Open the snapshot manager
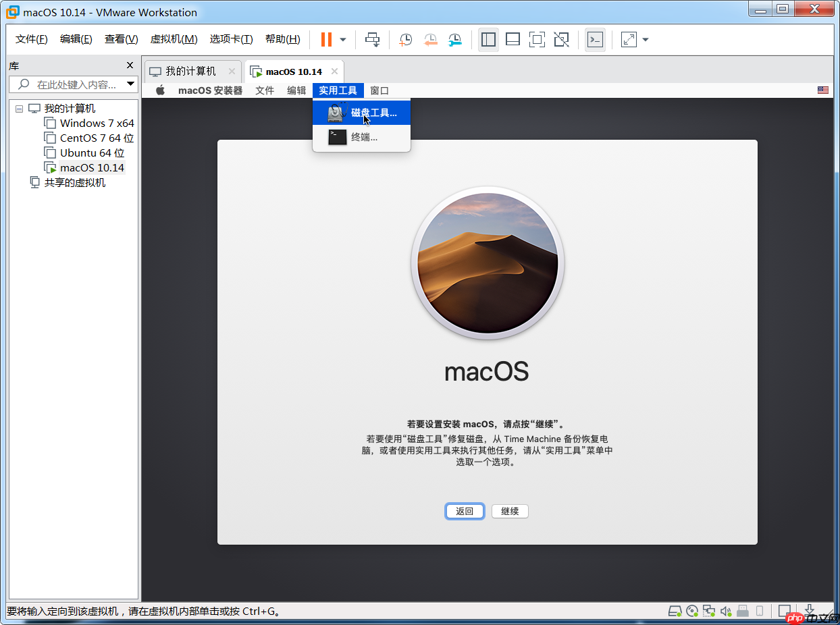This screenshot has width=840, height=625. (454, 39)
